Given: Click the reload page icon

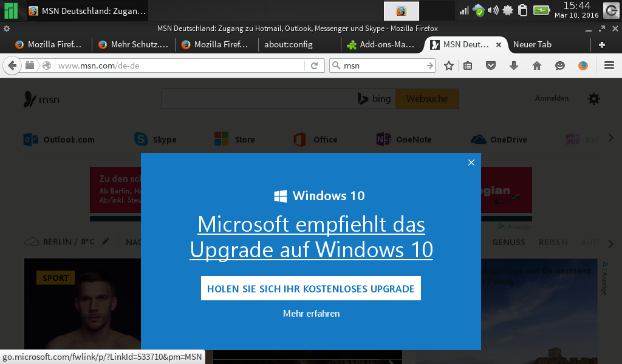Looking at the screenshot, I should 314,66.
